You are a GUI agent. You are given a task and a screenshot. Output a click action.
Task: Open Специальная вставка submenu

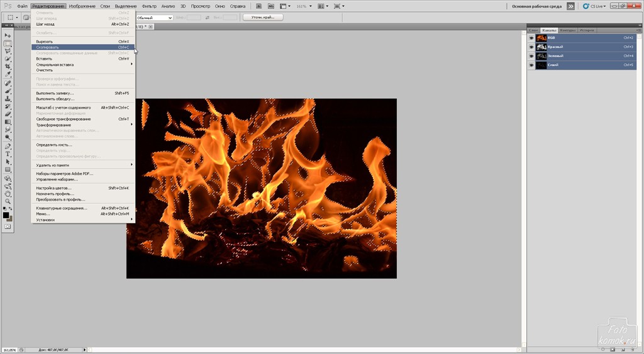pos(83,65)
